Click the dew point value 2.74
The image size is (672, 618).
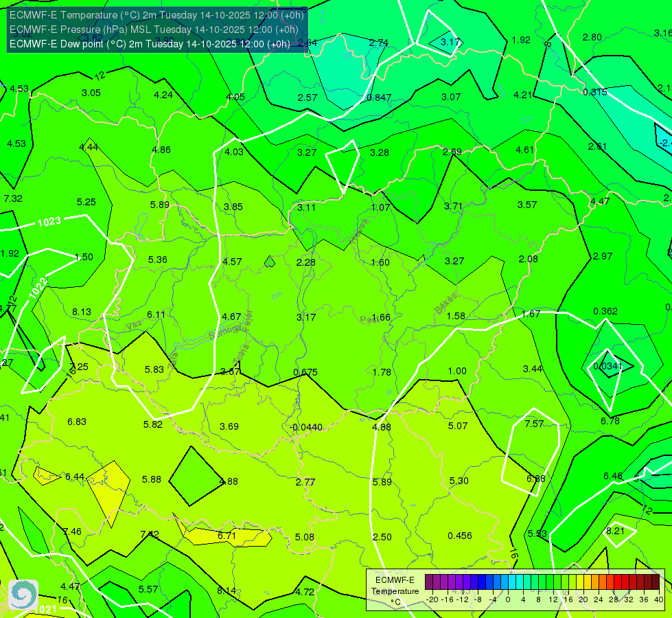coord(379,43)
